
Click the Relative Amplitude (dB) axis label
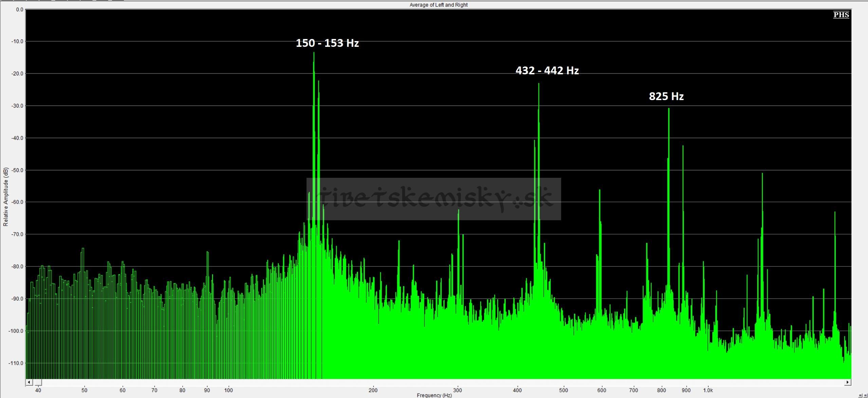(x=5, y=196)
